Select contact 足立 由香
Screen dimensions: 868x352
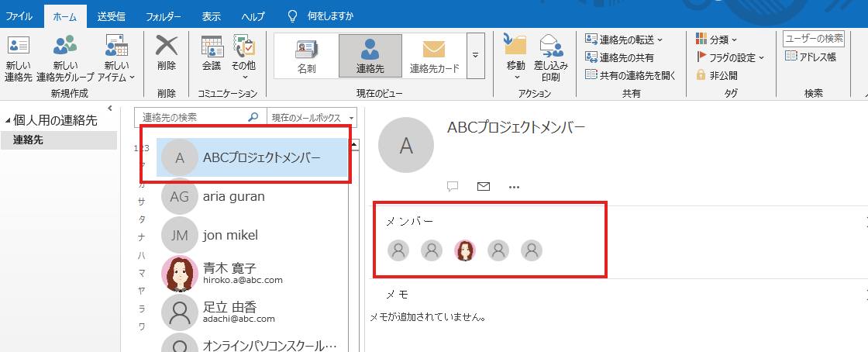pyautogui.click(x=252, y=312)
